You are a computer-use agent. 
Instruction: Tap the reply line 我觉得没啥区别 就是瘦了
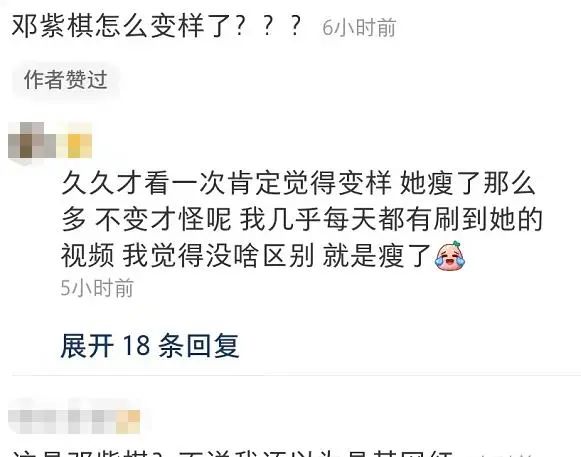[277, 256]
